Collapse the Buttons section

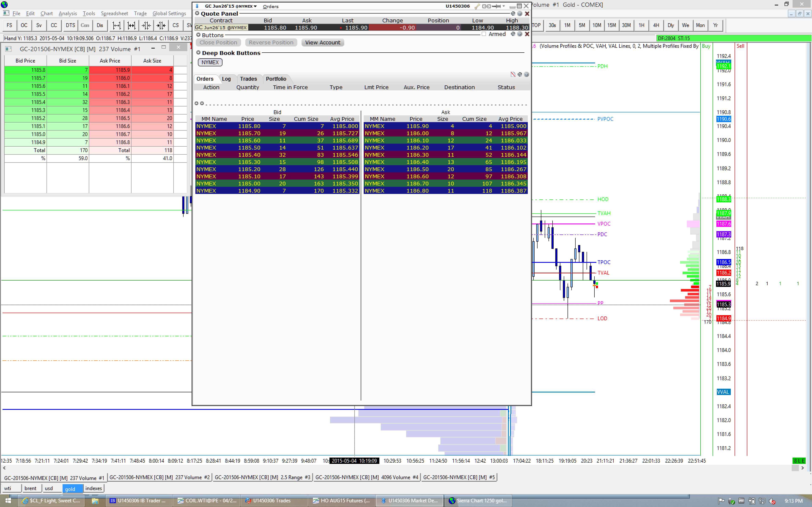(x=198, y=35)
